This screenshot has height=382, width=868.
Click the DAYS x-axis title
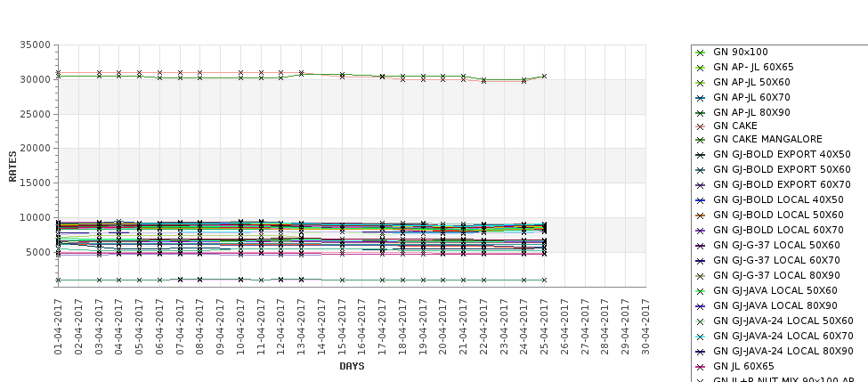pyautogui.click(x=352, y=366)
